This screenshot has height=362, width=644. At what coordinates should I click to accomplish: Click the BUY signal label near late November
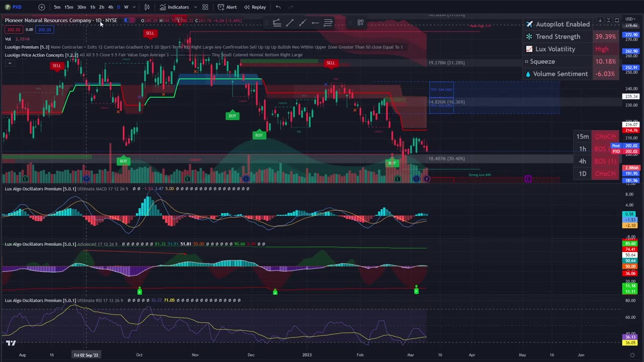click(x=232, y=116)
